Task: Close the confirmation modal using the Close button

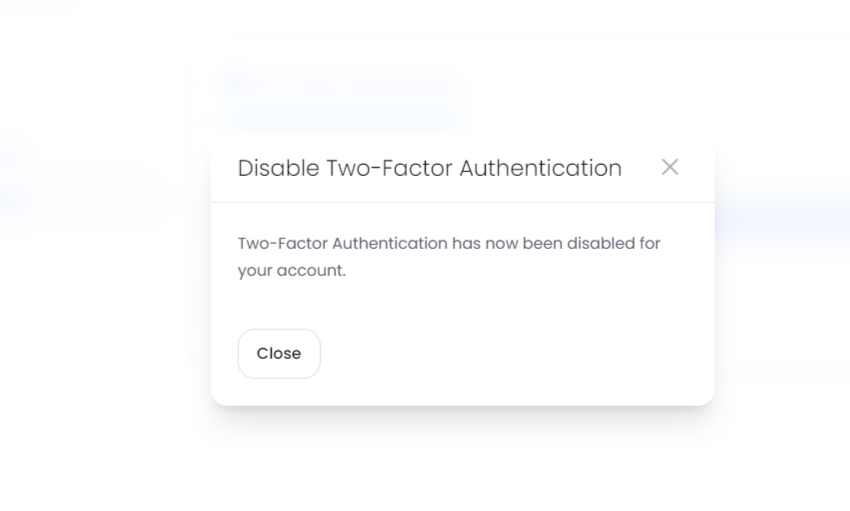Action: pyautogui.click(x=279, y=354)
